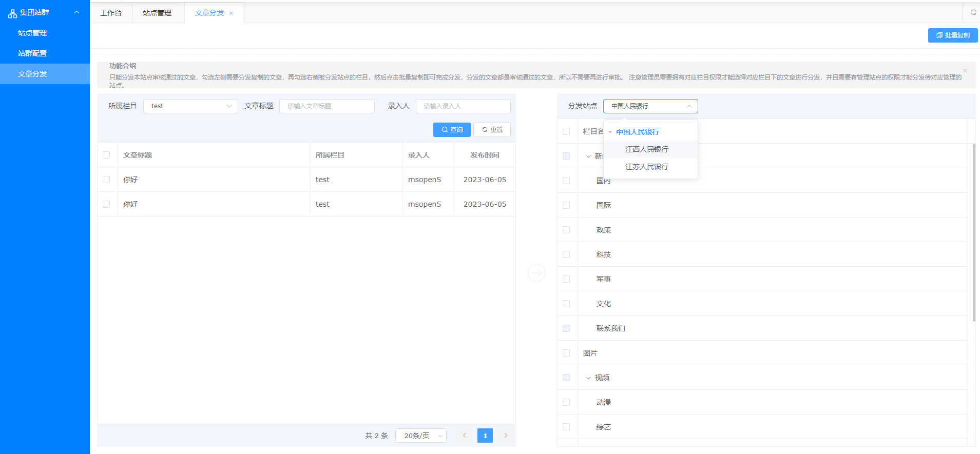Select 江西人民银行 from the dropdown list
Viewport: 980px width, 454px height.
tap(646, 149)
